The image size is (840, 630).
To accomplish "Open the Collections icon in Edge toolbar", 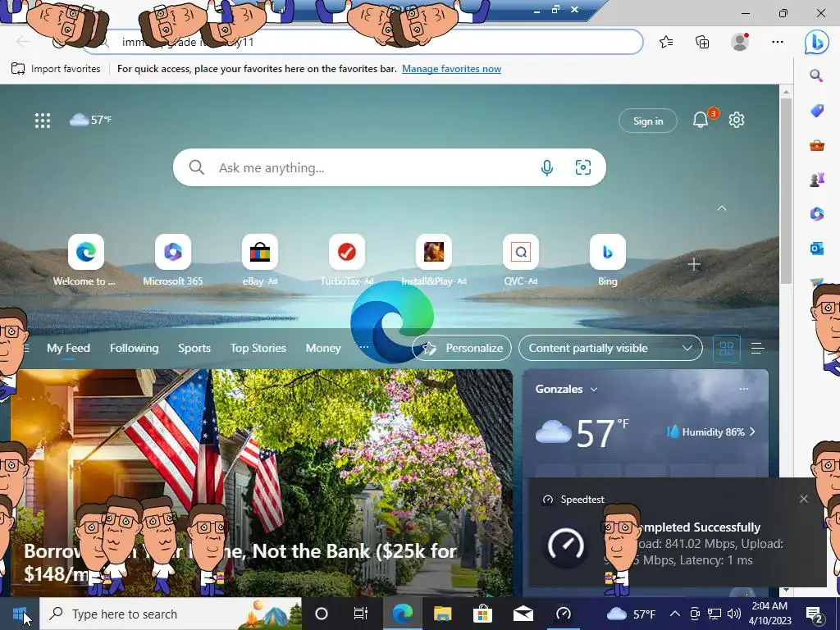I will point(702,42).
